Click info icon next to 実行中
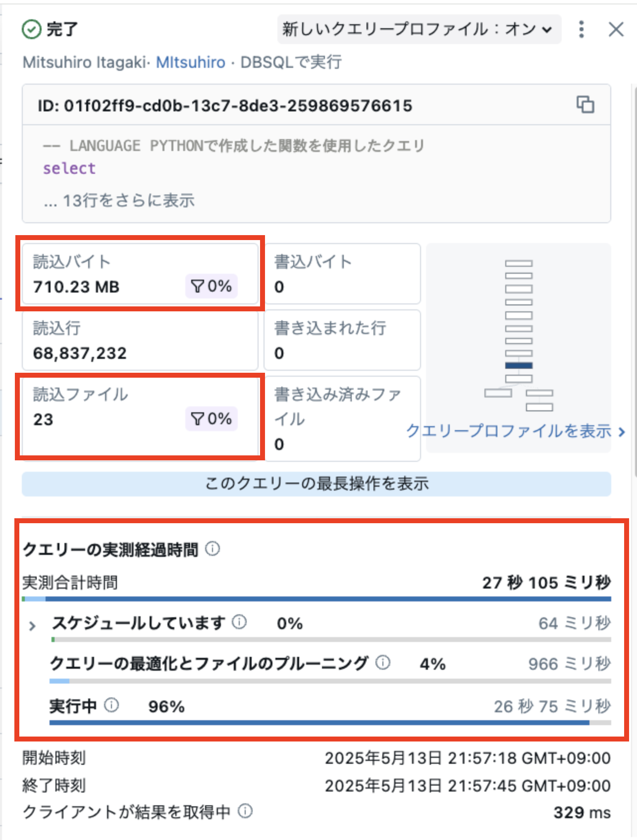The image size is (637, 840). (x=111, y=705)
